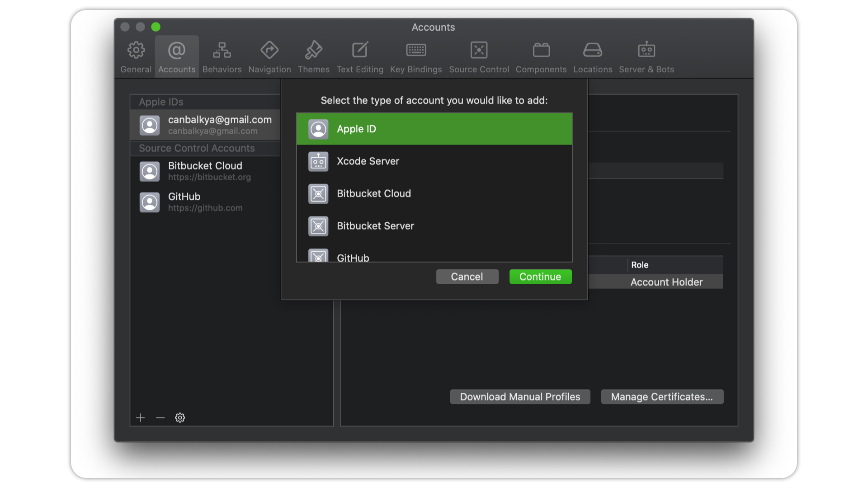Click avatar icon next to canbalkya@gmail.com
868x488 pixels.
pyautogui.click(x=150, y=125)
